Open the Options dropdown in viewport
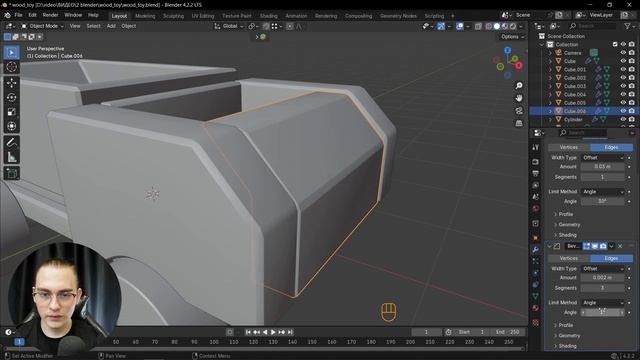Image resolution: width=640 pixels, height=360 pixels. click(x=512, y=37)
